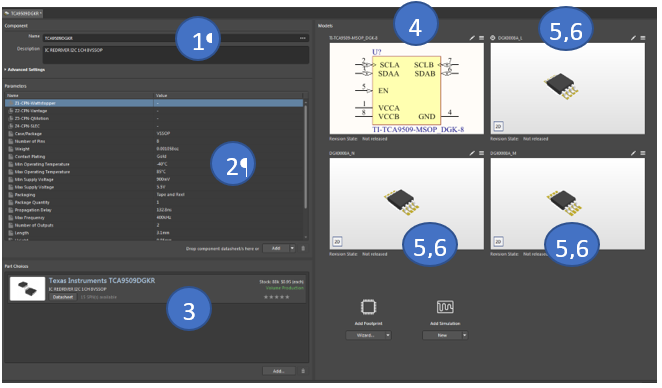Toggle 2D view on DGK0008A_N footprint
This screenshot has width=662, height=388.
pyautogui.click(x=337, y=241)
